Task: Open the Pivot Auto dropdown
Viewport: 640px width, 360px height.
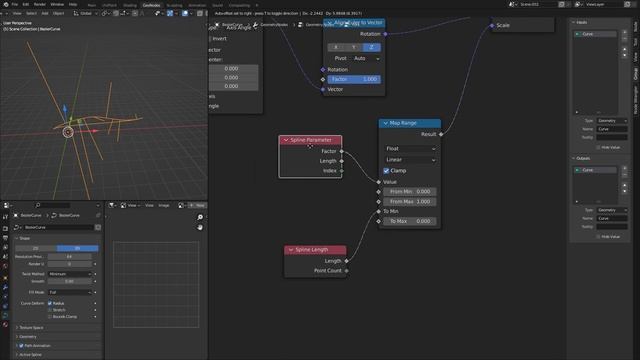Action: point(367,58)
